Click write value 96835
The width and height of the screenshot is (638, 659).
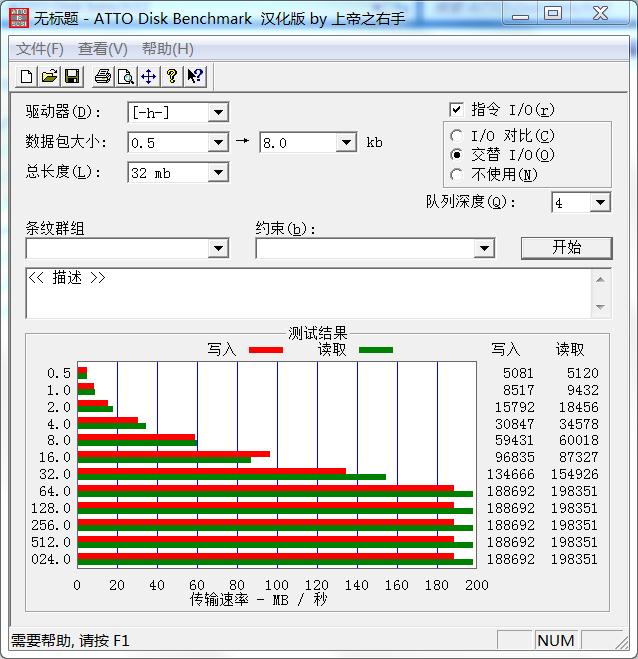coord(514,457)
